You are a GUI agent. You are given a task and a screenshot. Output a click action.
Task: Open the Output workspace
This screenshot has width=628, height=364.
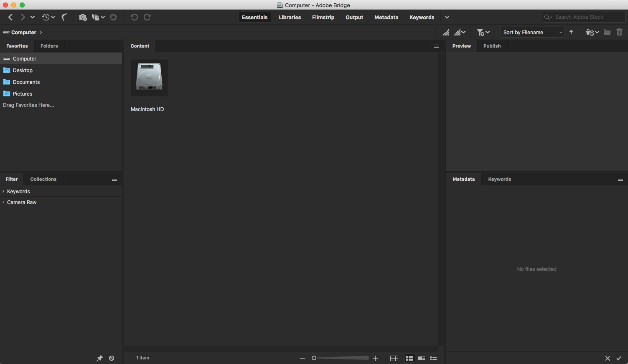354,17
